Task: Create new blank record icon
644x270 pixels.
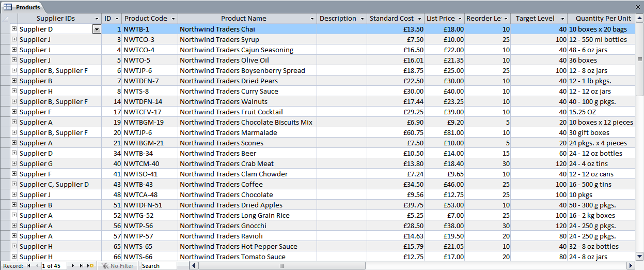Action: click(90, 265)
